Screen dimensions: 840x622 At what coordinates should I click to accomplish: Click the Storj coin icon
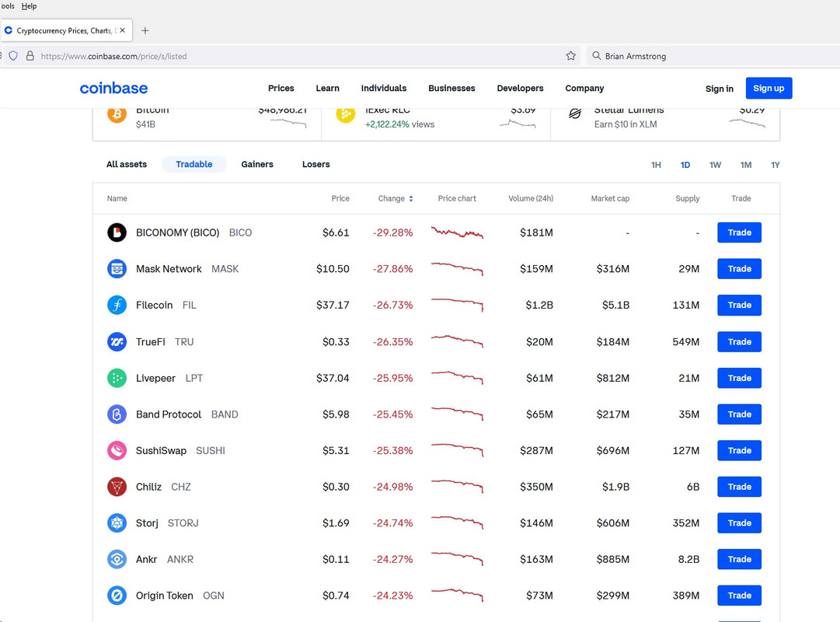pos(117,522)
